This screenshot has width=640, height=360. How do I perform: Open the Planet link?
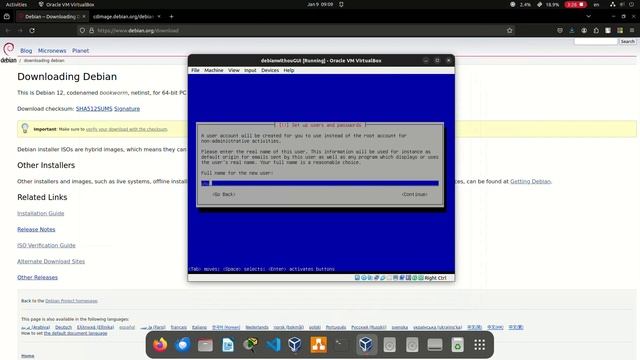(80, 51)
